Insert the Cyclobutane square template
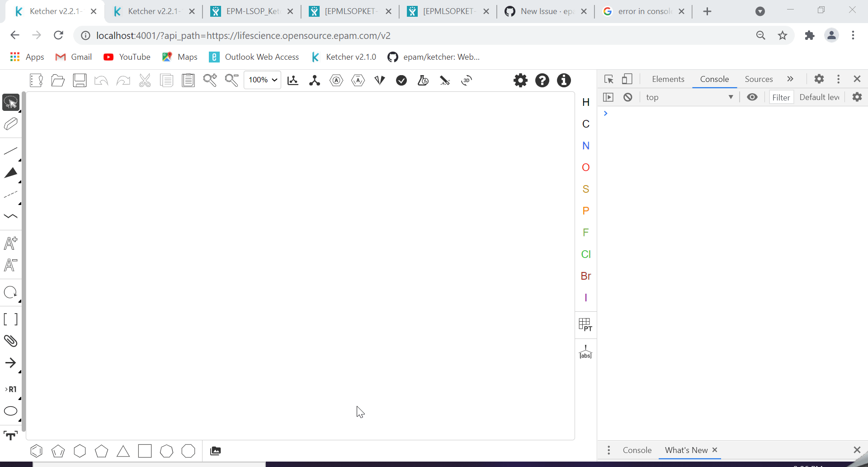 coord(145,451)
